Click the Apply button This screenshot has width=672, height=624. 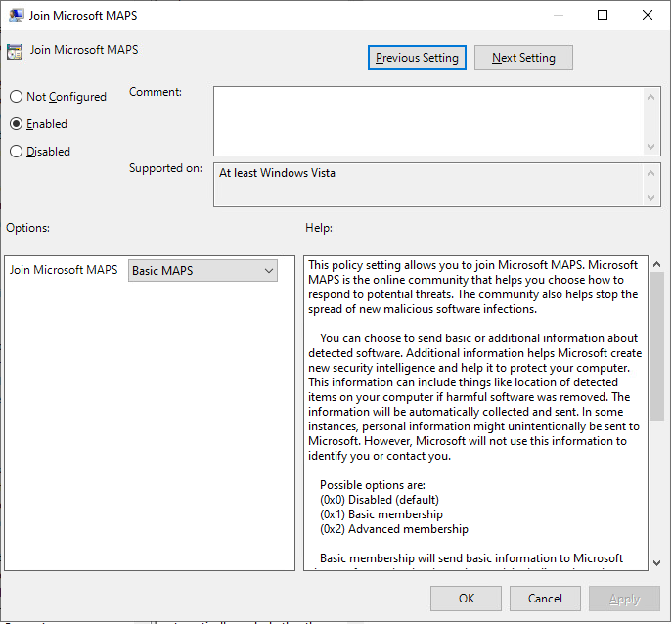coord(624,598)
